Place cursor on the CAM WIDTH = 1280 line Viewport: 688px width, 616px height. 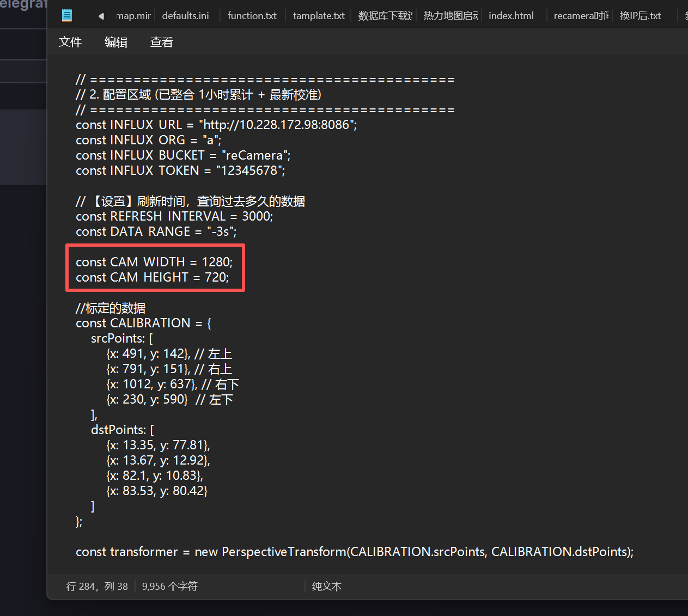pos(154,262)
